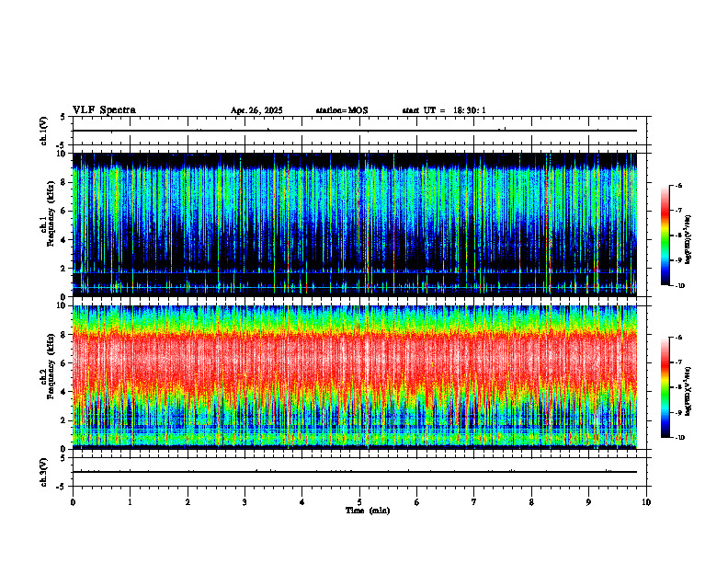Viewport: 728px width, 563px height.
Task: Click the ch.2 spectrogram color scale bar
Action: coord(665,387)
